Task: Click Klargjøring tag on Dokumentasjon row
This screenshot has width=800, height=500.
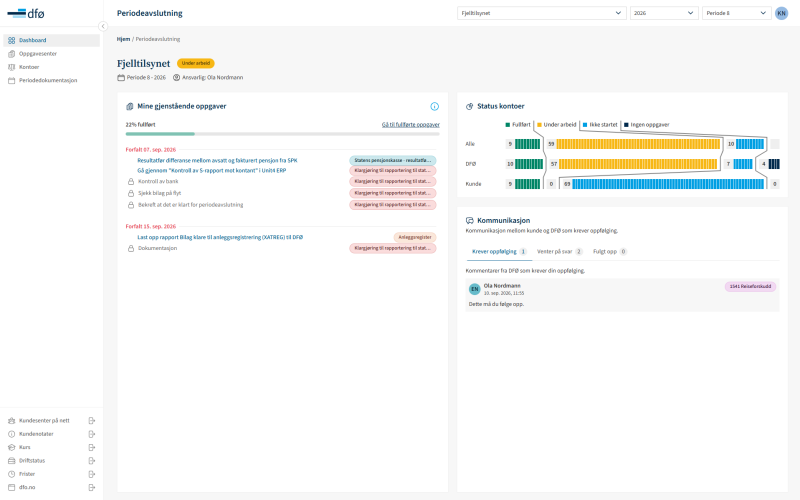Action: point(392,248)
